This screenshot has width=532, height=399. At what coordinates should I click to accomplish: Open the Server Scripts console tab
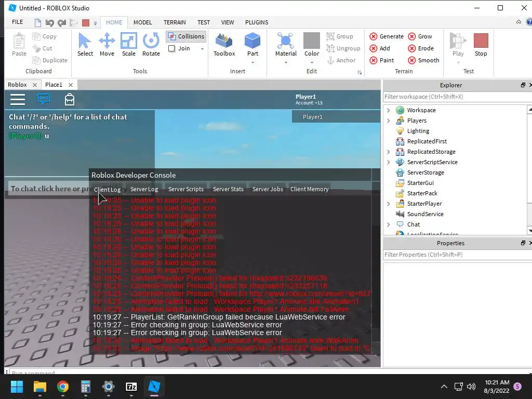[186, 189]
